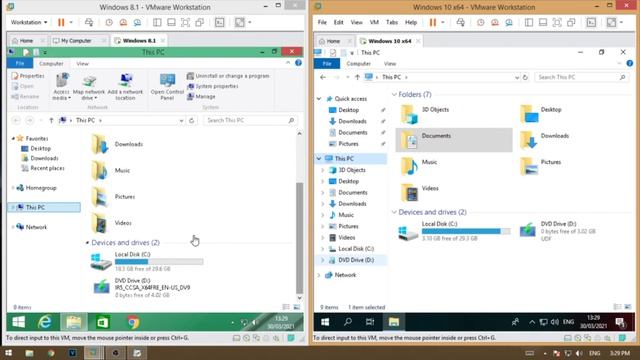
Task: Collapse ribbon arrow in Windows 8.1 explorer
Action: coord(288,63)
